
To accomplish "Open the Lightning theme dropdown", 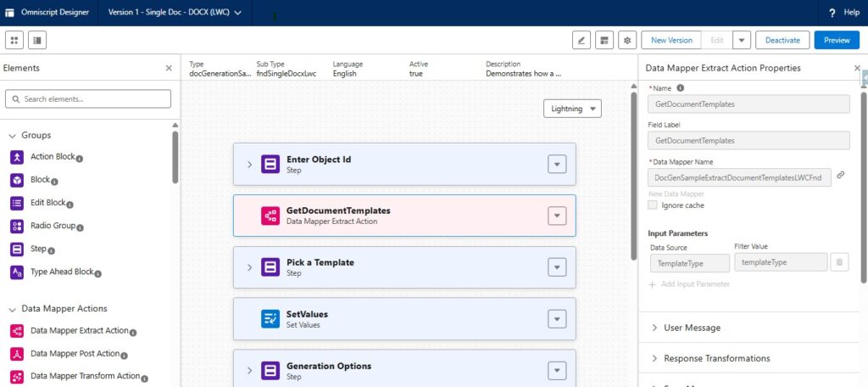I will tap(573, 109).
